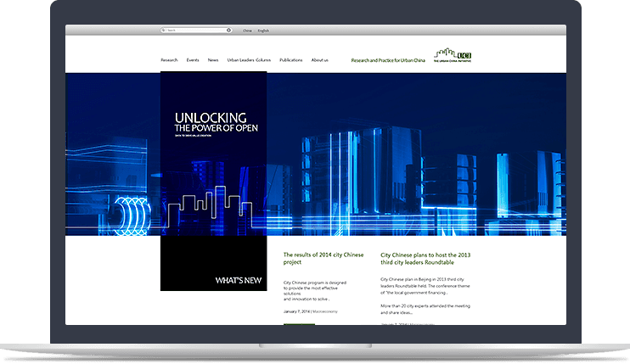This screenshot has height=364, width=630.
Task: Go to the News section
Action: tap(213, 60)
